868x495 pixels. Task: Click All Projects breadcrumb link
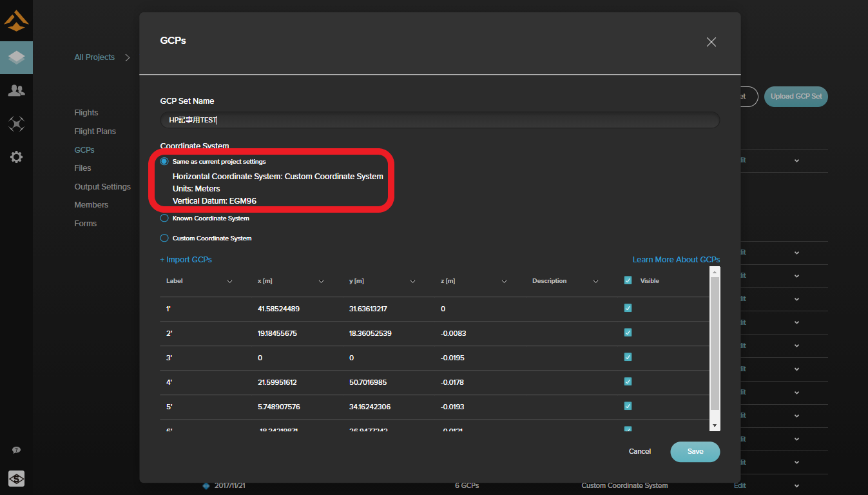coord(94,57)
